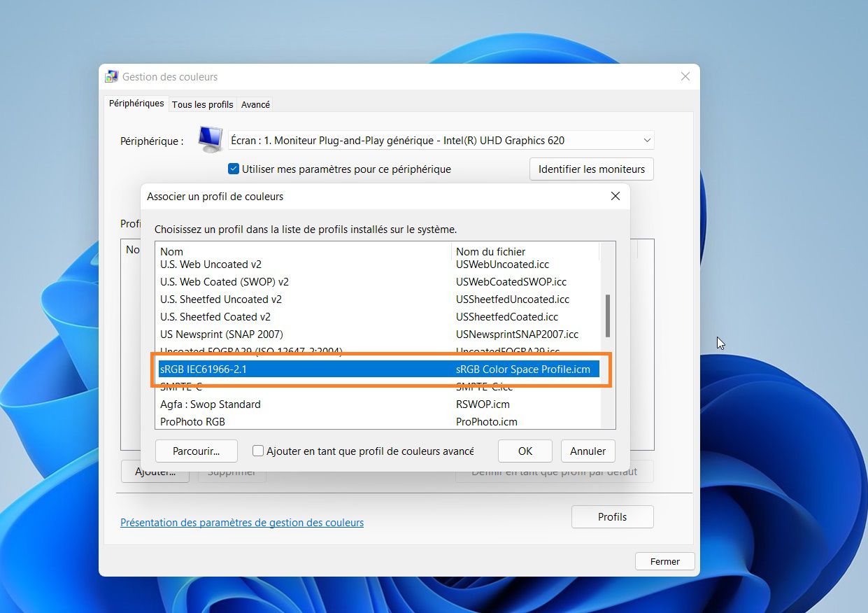
Task: Uncheck Utiliser mes paramètres pour ce périphérique
Action: [234, 169]
